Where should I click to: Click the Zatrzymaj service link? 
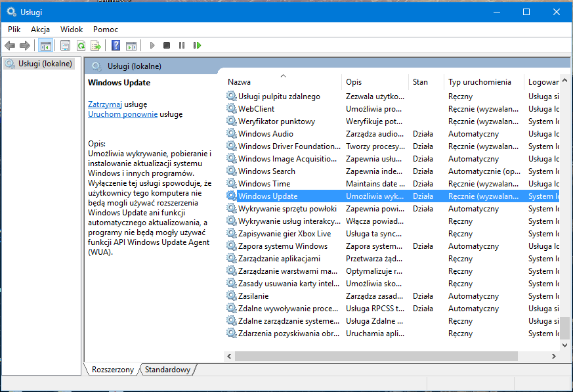(x=105, y=104)
